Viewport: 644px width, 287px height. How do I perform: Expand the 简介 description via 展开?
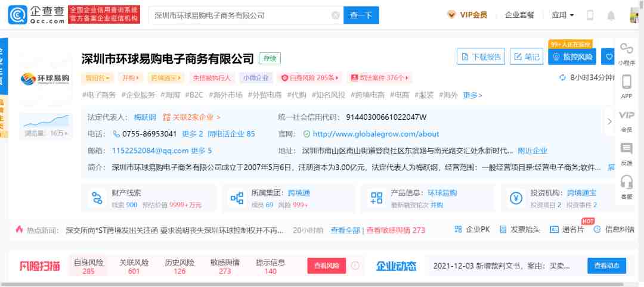pos(612,167)
